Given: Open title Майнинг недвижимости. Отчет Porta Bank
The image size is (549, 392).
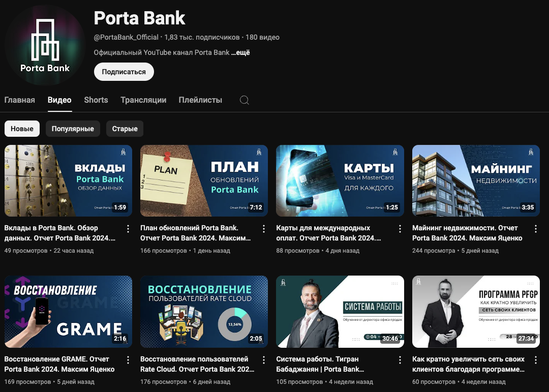Looking at the screenshot, I should point(467,233).
